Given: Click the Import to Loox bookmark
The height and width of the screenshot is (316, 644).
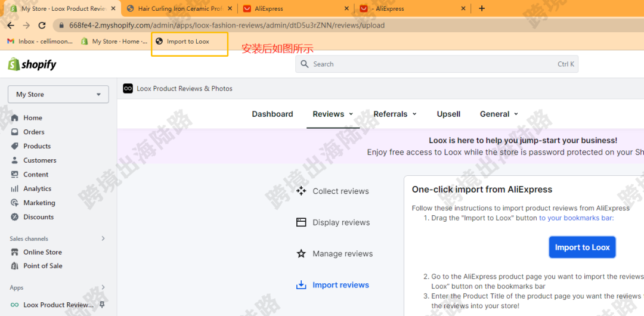Looking at the screenshot, I should point(183,41).
